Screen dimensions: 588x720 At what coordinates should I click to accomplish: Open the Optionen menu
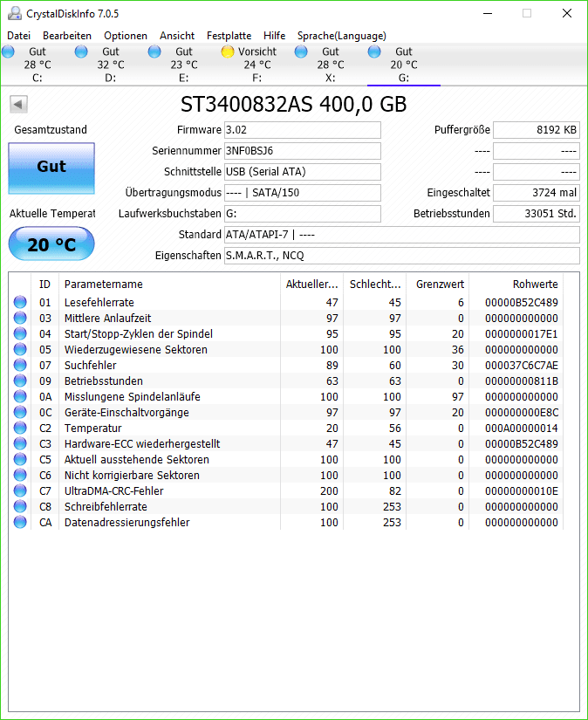(126, 36)
